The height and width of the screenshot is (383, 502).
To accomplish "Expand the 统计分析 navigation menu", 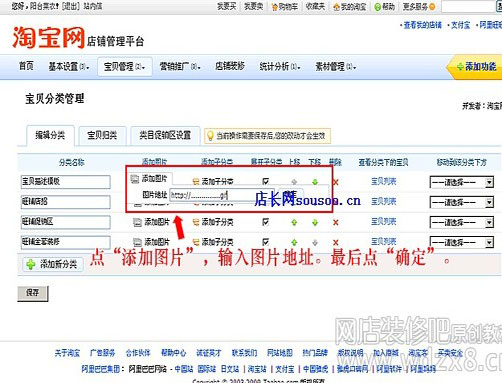I will [280, 67].
